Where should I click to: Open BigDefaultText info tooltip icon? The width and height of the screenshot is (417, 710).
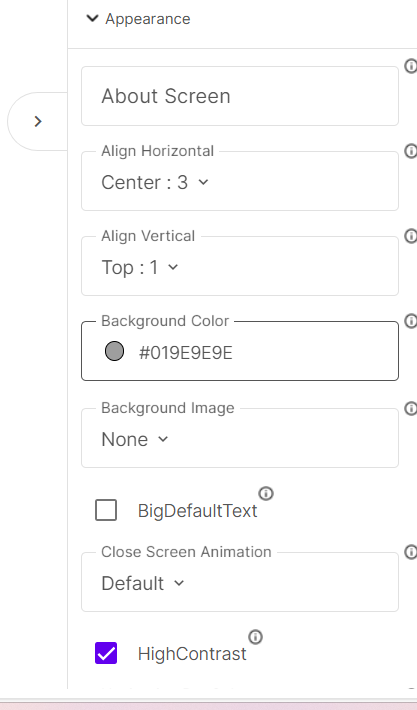pos(266,493)
